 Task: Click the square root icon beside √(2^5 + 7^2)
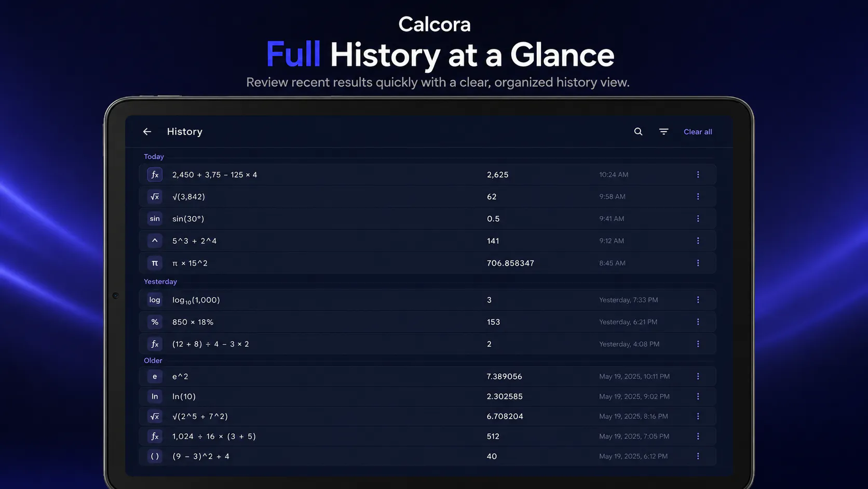155,416
